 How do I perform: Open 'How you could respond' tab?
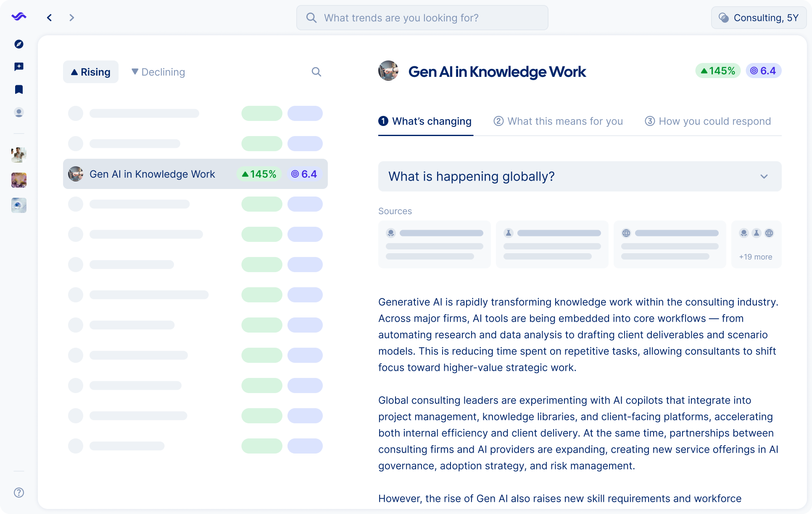(x=708, y=121)
